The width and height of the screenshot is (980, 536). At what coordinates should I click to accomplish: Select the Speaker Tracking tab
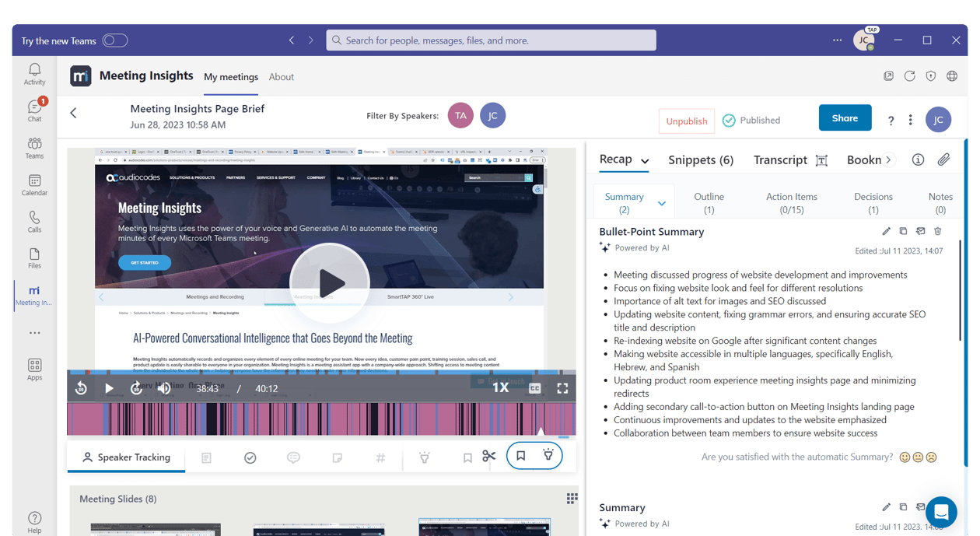coord(126,457)
